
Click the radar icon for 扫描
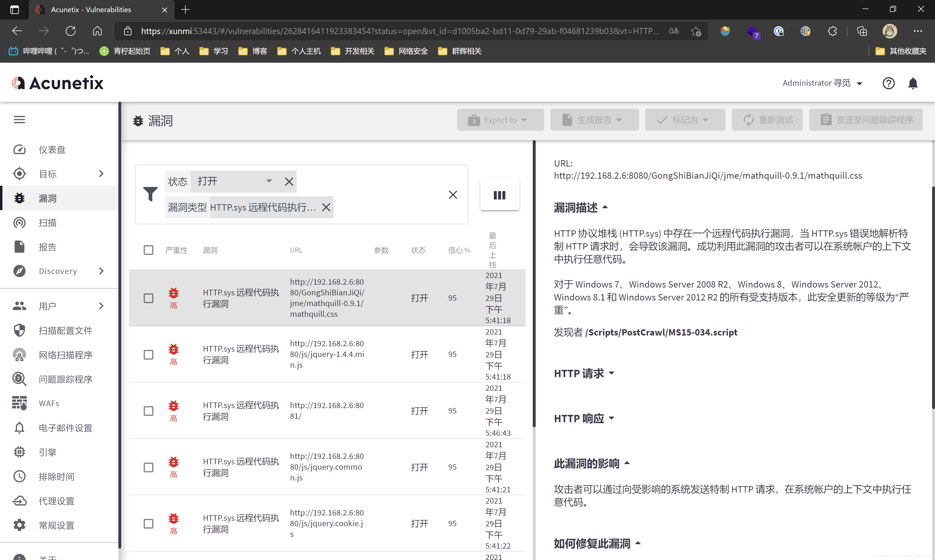pyautogui.click(x=19, y=223)
